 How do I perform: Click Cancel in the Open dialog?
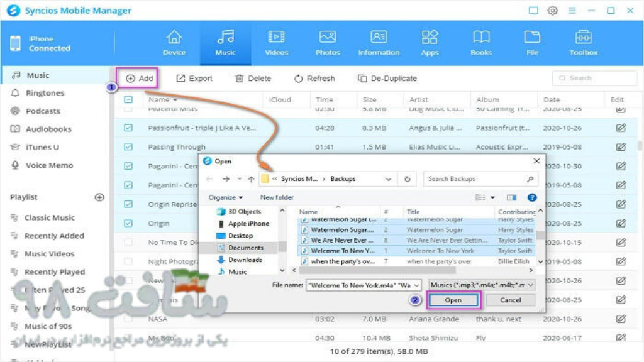click(x=511, y=300)
